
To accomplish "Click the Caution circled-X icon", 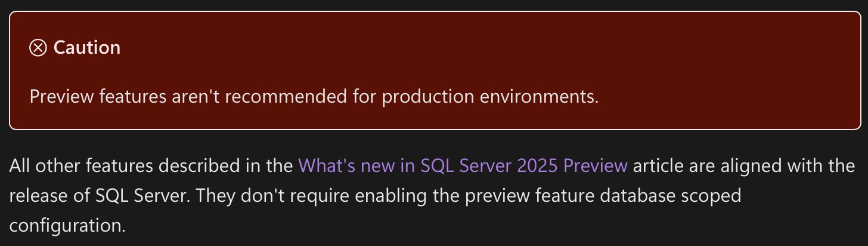I will pos(38,48).
